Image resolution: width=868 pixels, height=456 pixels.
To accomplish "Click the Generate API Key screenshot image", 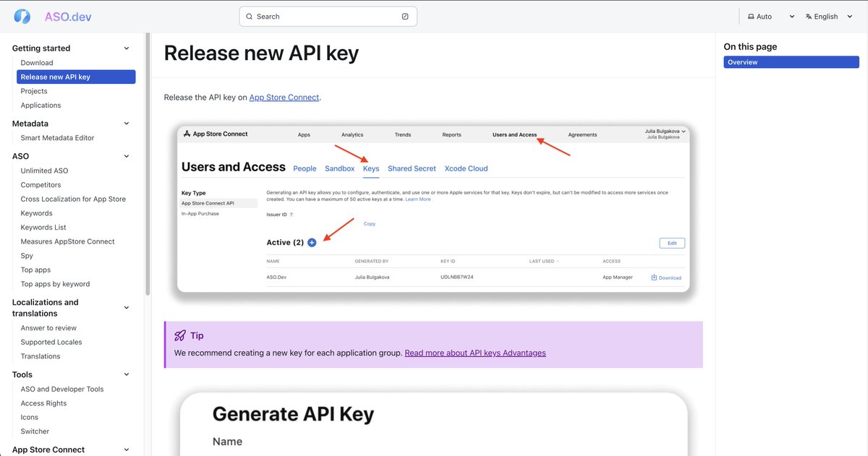I will click(433, 424).
